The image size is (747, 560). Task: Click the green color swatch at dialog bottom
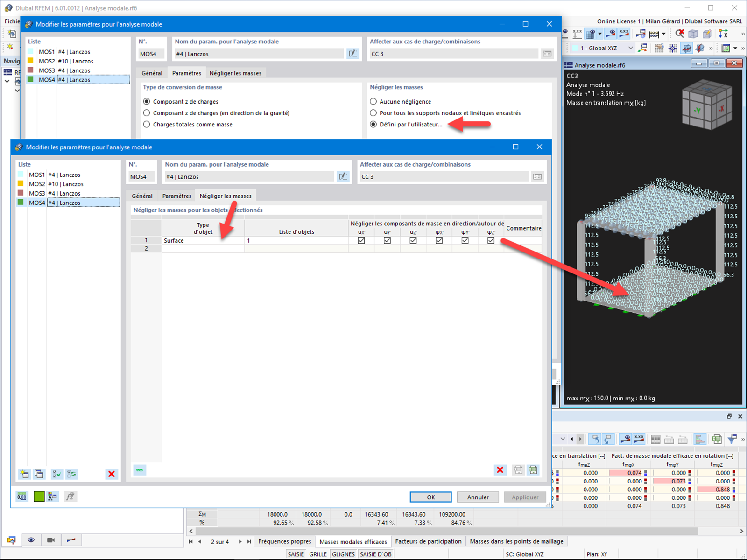click(39, 496)
